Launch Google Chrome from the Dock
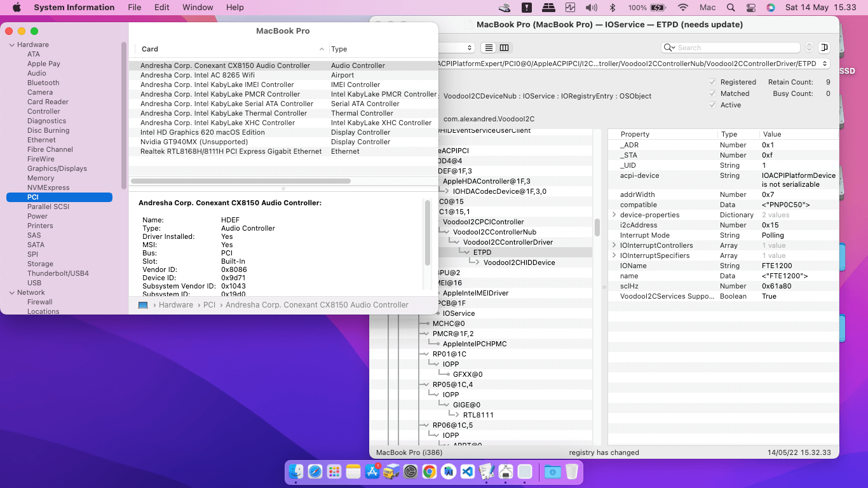Screen dimensions: 868x488 pyautogui.click(x=430, y=471)
